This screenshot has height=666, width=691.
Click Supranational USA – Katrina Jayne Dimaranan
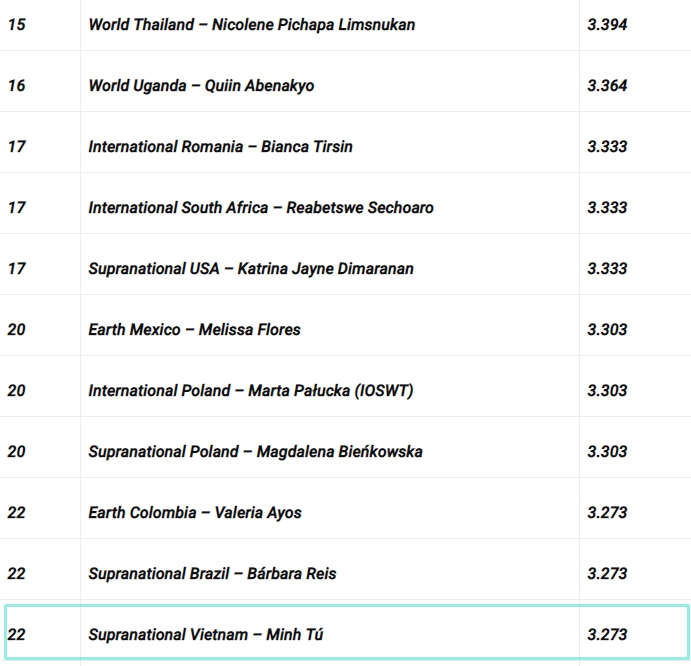tap(251, 268)
